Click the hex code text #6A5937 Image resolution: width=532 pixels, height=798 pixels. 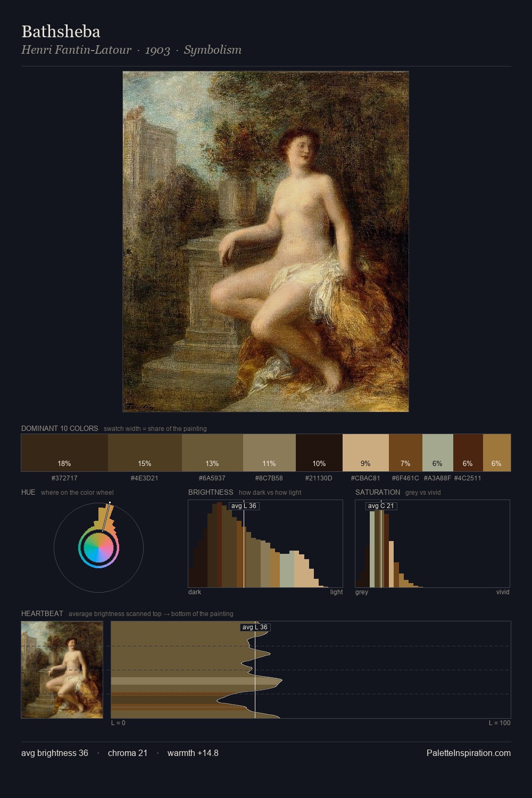coord(212,478)
